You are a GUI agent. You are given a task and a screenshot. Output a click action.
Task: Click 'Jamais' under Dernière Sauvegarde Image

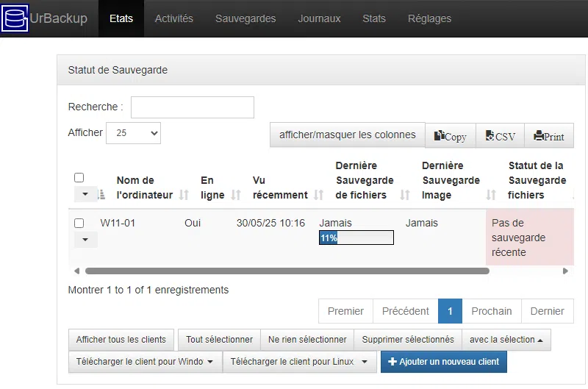(421, 224)
